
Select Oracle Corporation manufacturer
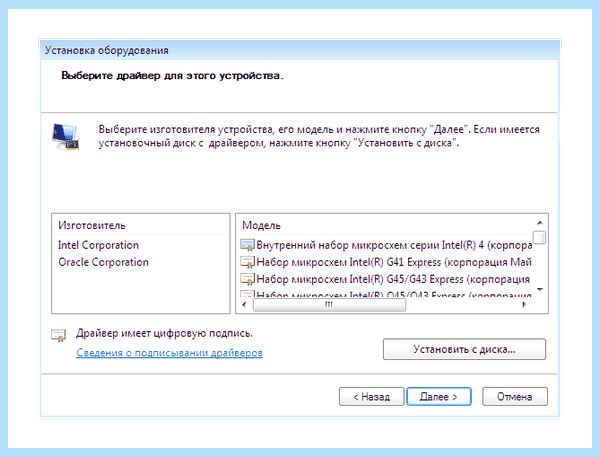pyautogui.click(x=103, y=262)
